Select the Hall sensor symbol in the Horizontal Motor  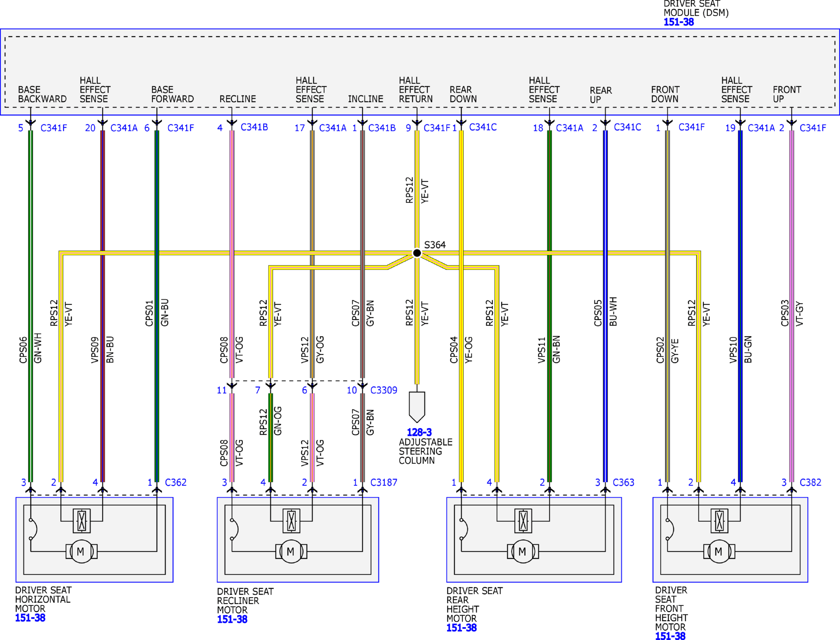pyautogui.click(x=82, y=521)
